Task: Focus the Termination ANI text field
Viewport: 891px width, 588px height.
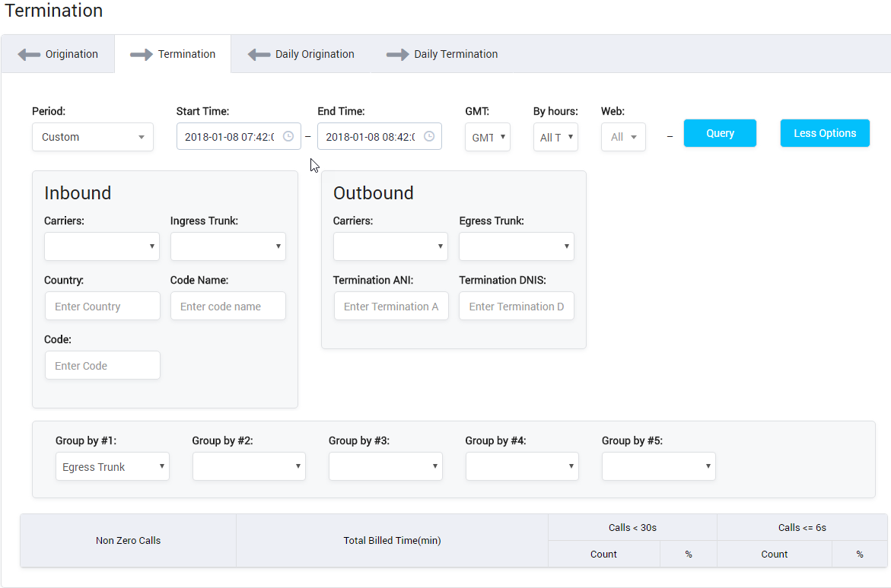Action: (x=391, y=306)
